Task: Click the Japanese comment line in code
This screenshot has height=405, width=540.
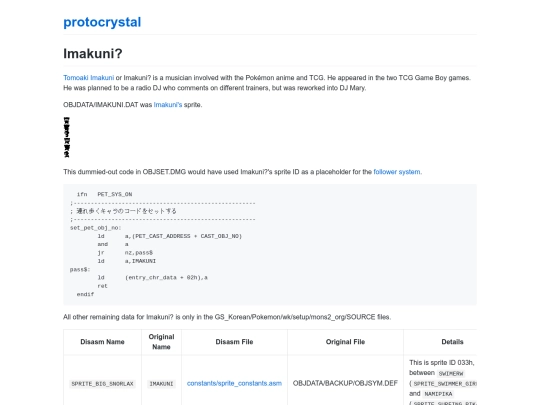Action: tap(123, 211)
